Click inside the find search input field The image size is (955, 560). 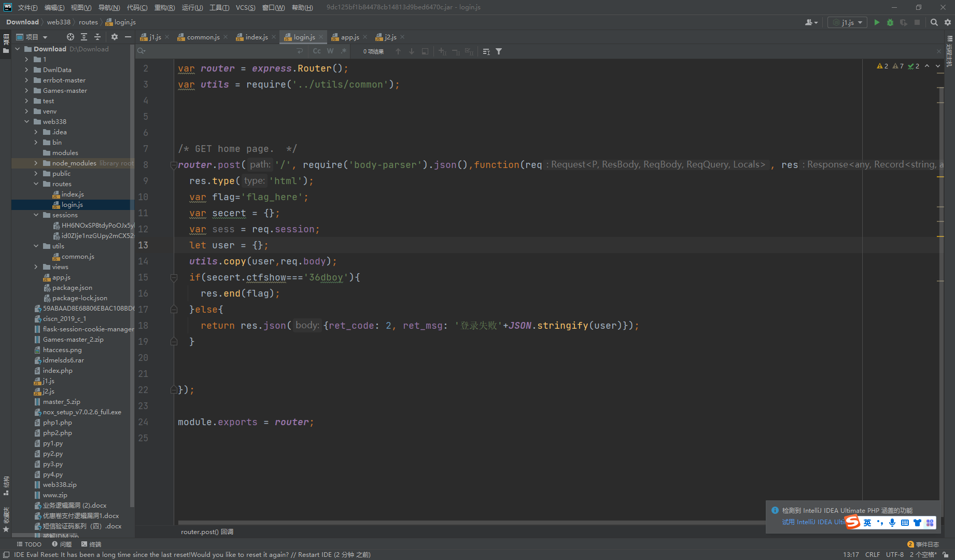pyautogui.click(x=220, y=51)
